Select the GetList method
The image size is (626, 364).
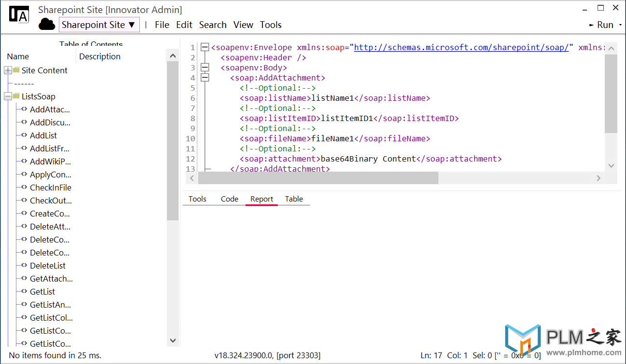(x=42, y=292)
